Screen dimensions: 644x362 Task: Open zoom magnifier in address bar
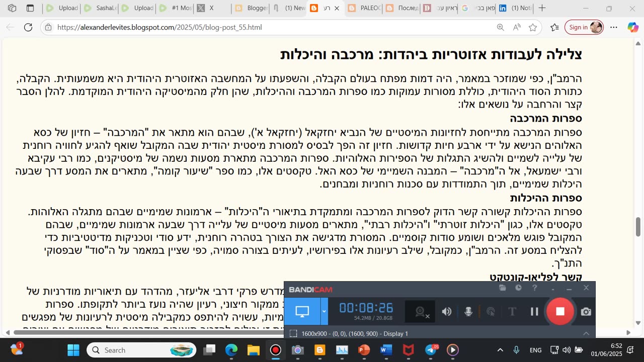(x=500, y=27)
